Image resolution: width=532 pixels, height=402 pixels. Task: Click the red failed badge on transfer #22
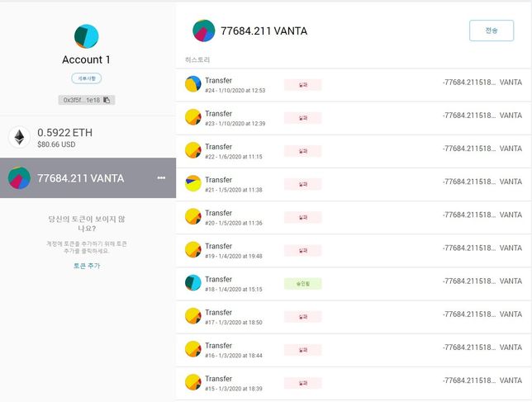(x=302, y=151)
